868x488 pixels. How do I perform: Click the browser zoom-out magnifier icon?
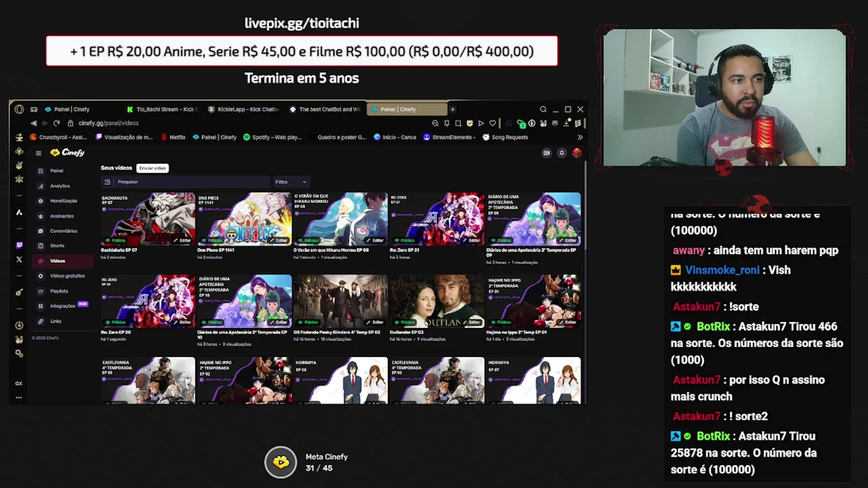435,123
